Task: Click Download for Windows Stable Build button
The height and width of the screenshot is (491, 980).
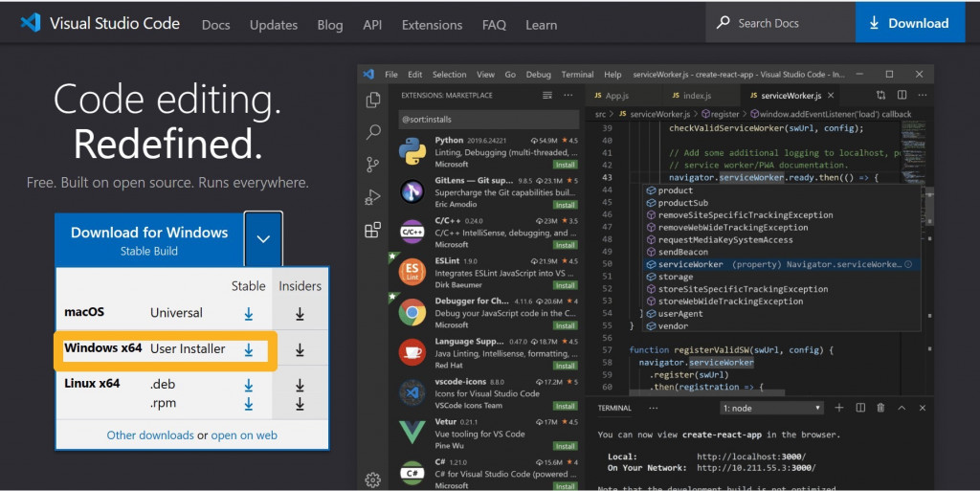Action: coord(149,240)
